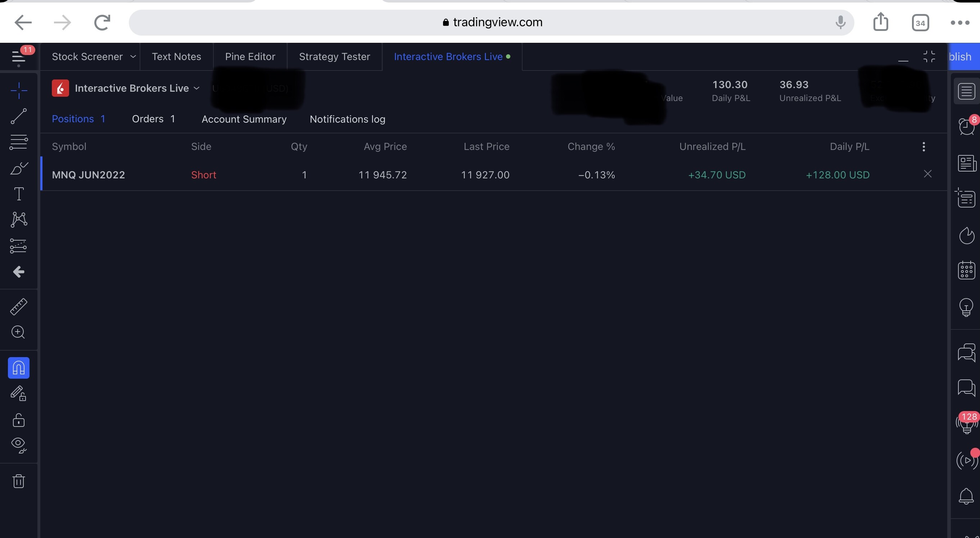Open the Notifications log sub-tab
Screen dimensions: 980x538
point(347,119)
